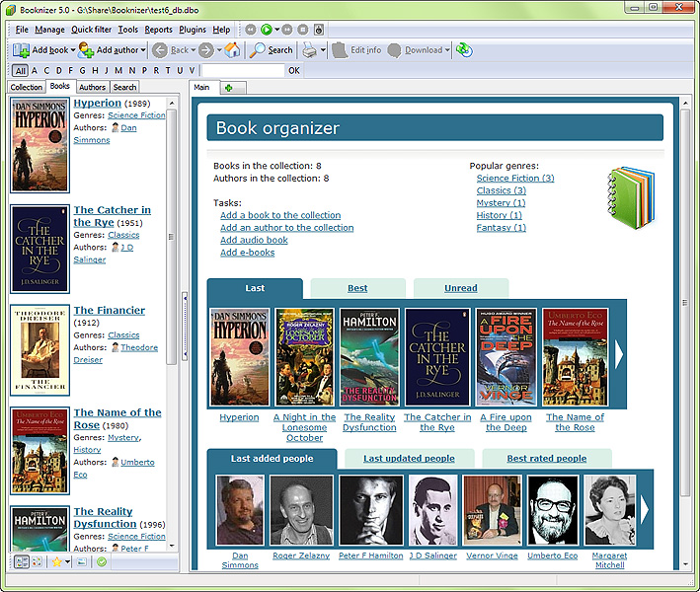Screen dimensions: 700x592
Task: Expand the Add author dropdown arrow
Action: pos(143,50)
